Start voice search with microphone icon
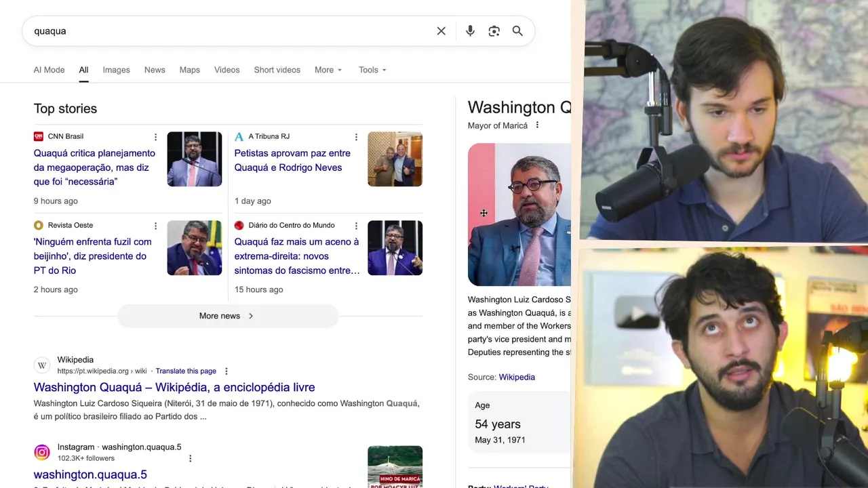Image resolution: width=868 pixels, height=488 pixels. click(470, 31)
